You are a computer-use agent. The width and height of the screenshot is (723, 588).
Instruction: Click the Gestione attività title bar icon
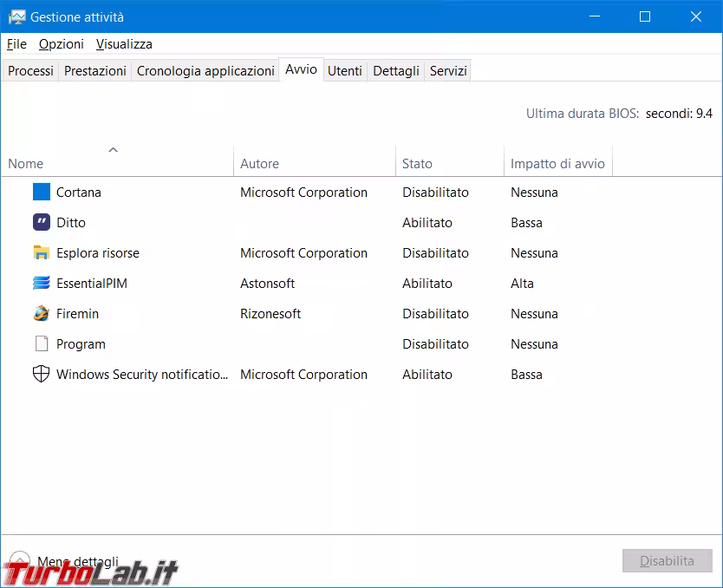click(16, 16)
